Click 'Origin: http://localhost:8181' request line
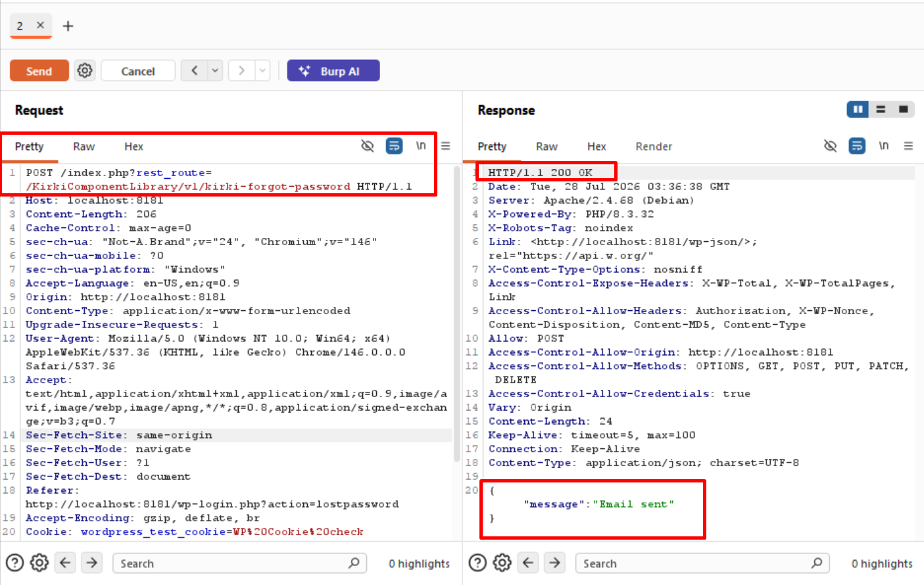Image resolution: width=924 pixels, height=585 pixels. tap(126, 296)
